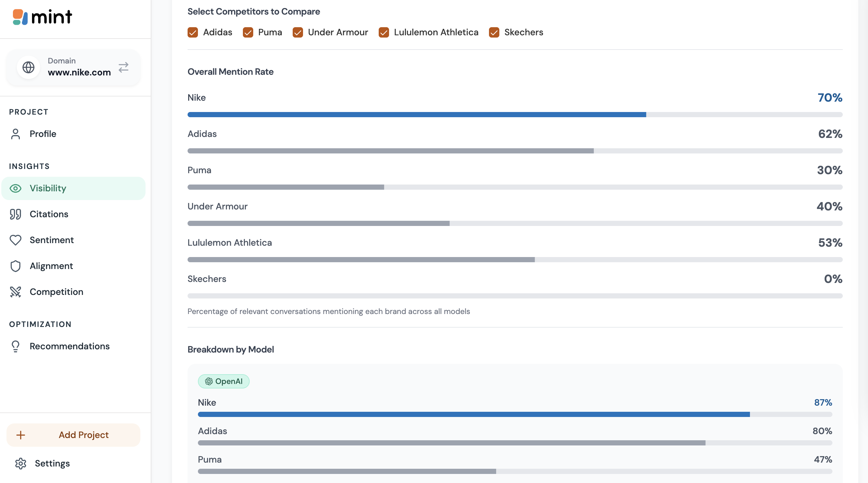Click the Under Armour row label

[218, 207]
